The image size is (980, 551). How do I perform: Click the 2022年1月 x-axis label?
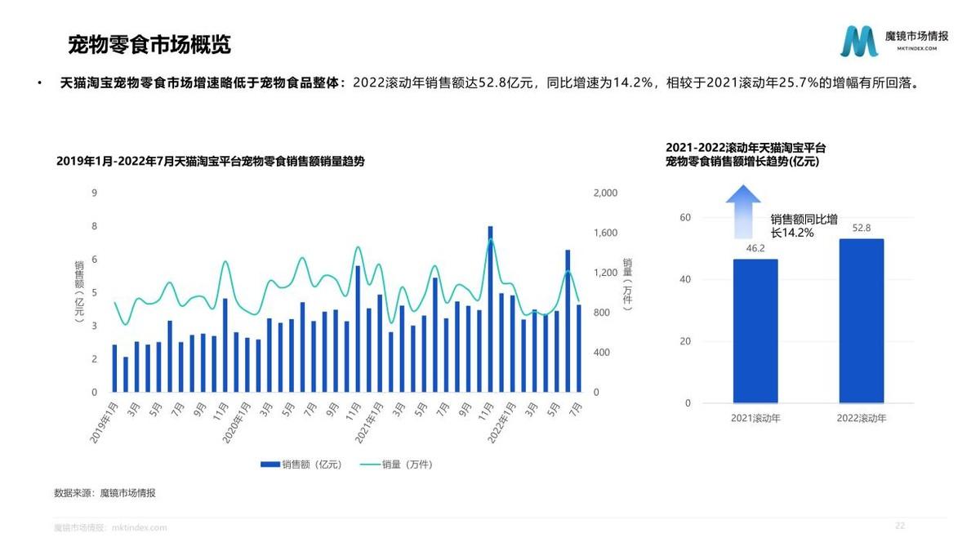click(500, 421)
